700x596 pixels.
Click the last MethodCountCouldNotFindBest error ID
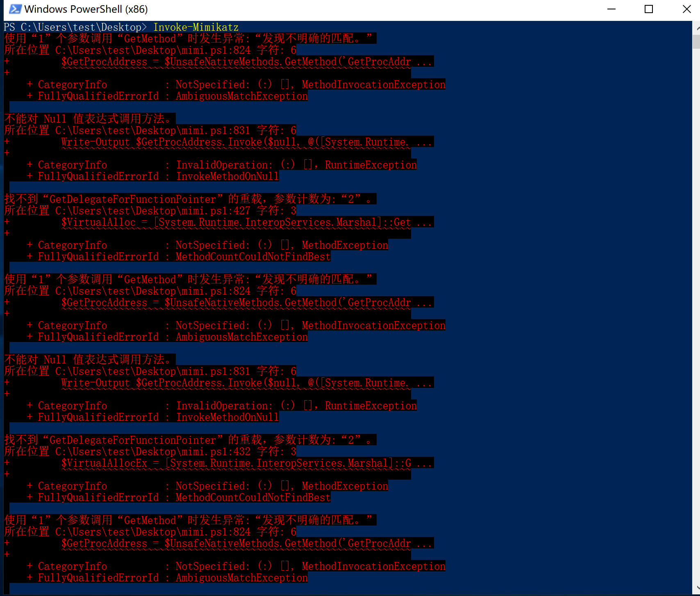coord(253,498)
